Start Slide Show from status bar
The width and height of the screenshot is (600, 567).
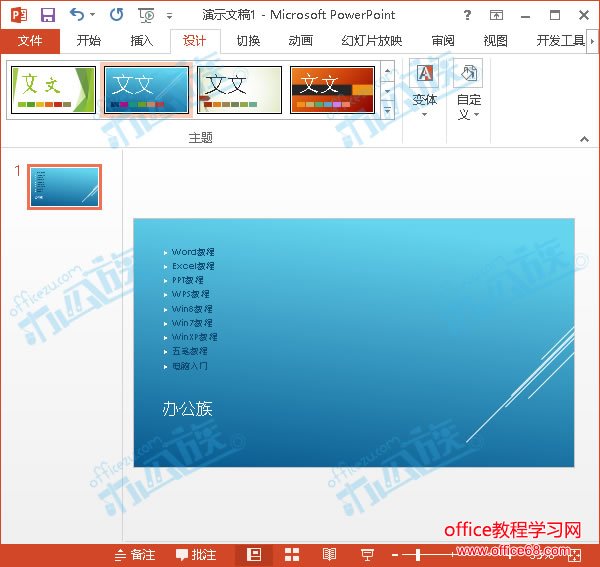pyautogui.click(x=367, y=555)
